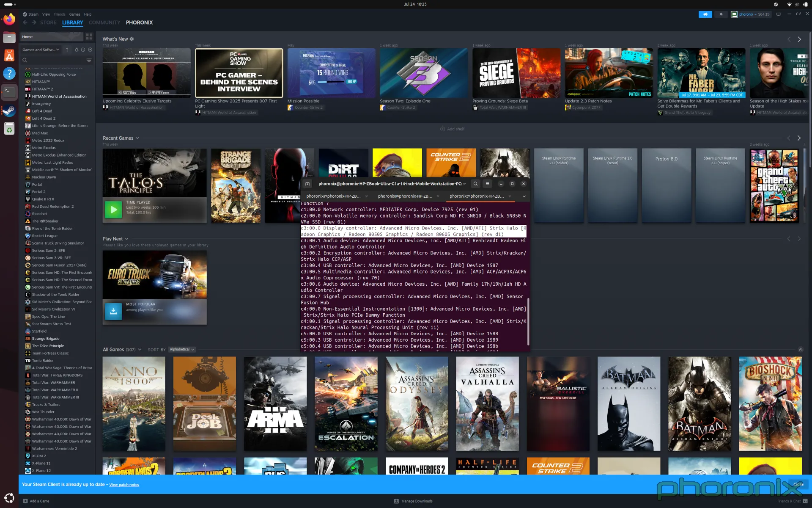The width and height of the screenshot is (812, 508).
Task: Toggle the ready-to-play filter
Action: click(x=90, y=50)
